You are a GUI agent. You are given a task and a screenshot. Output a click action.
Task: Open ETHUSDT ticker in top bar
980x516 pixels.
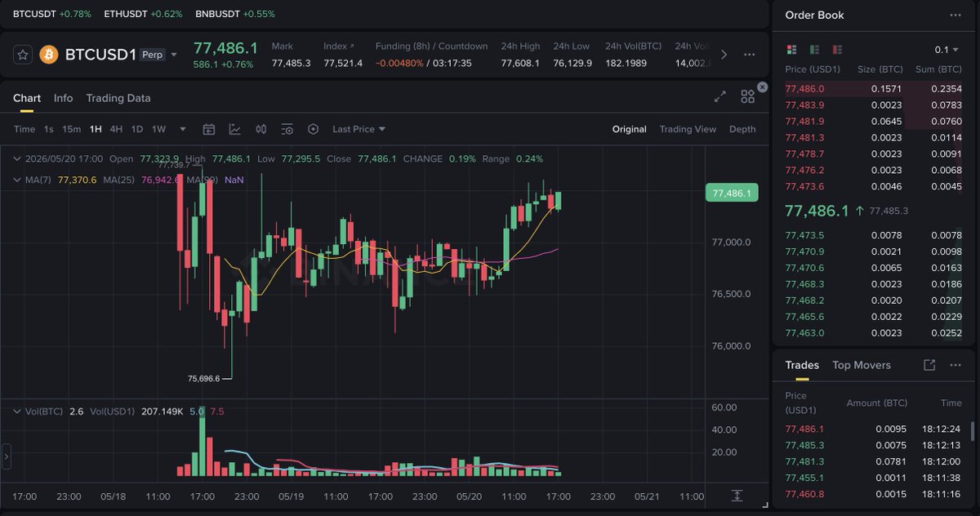click(144, 14)
